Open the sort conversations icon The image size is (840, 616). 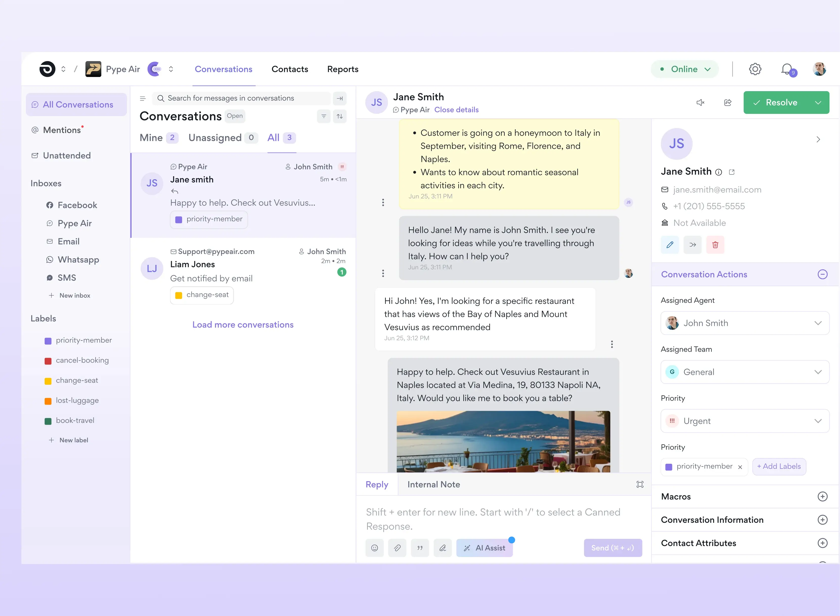340,116
